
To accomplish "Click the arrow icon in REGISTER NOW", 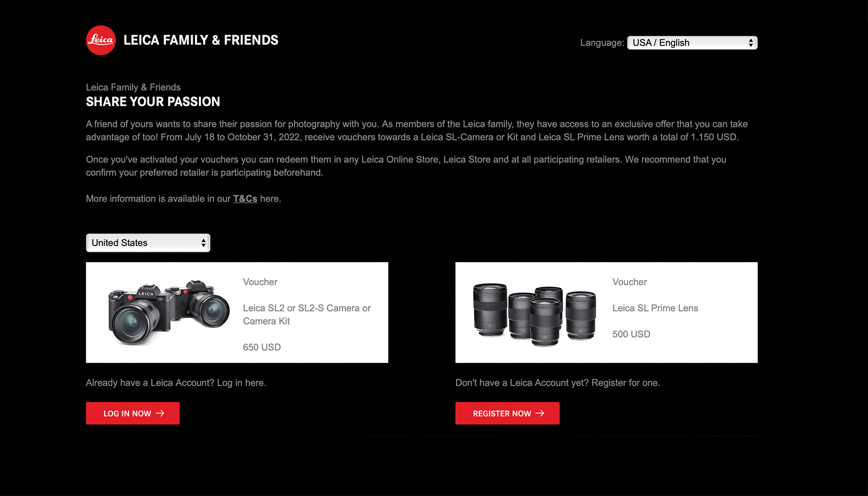I will [540, 413].
